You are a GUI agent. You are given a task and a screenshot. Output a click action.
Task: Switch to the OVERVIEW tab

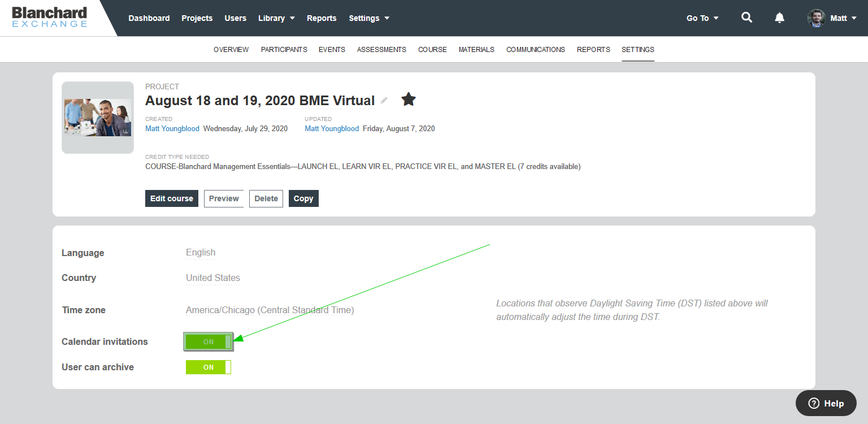(231, 50)
